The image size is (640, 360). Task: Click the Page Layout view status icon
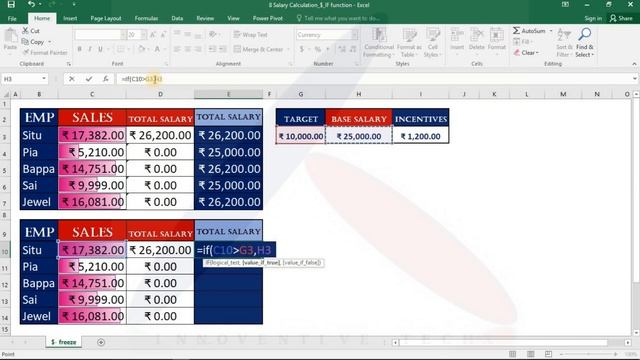[531, 354]
